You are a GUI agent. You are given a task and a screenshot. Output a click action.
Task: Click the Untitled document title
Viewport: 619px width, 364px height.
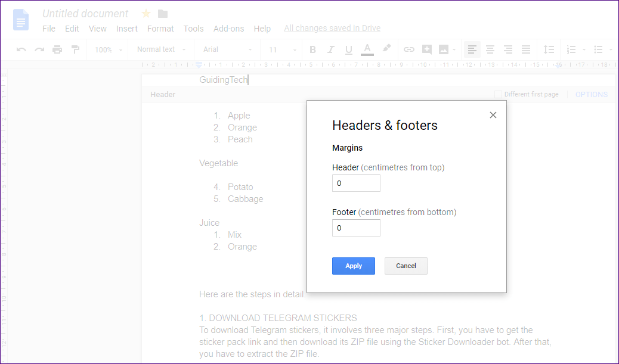pos(85,14)
